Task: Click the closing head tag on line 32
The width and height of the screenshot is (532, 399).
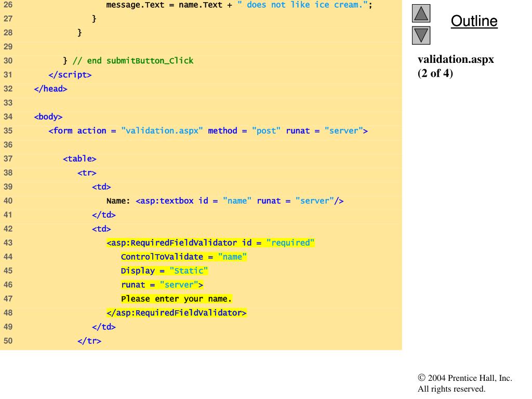Action: pos(50,88)
